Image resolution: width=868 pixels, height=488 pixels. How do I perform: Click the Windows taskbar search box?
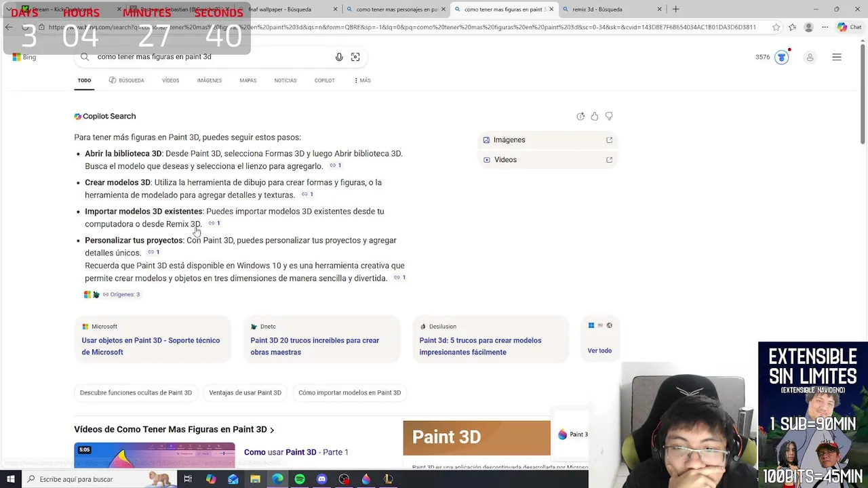[x=99, y=479]
